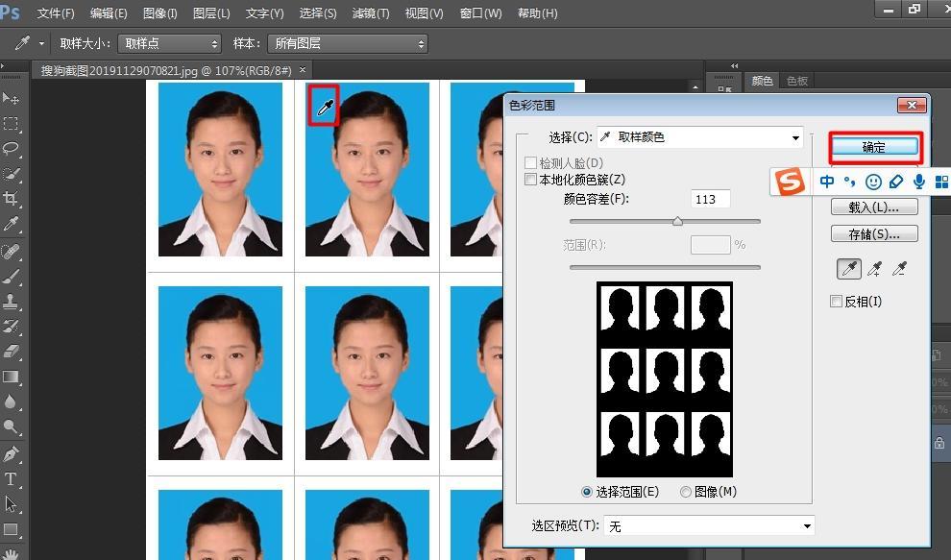Open the 帮助 menu

pos(537,12)
